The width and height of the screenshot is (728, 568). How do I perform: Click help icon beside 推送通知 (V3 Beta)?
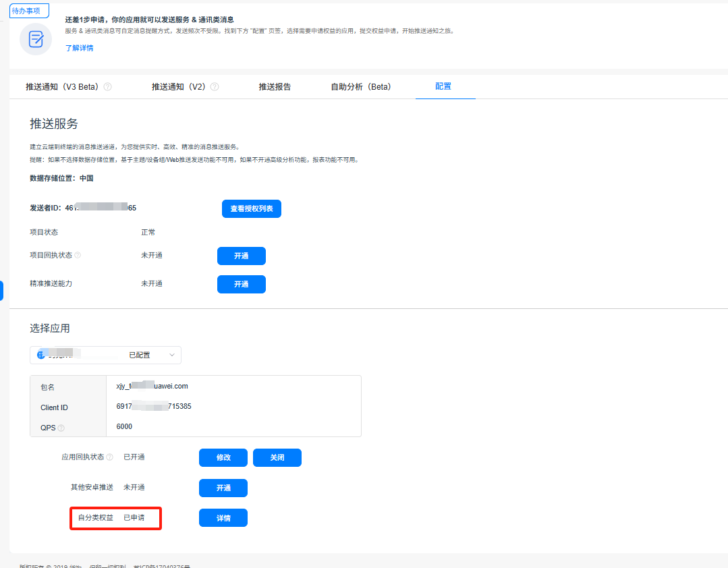click(x=107, y=87)
